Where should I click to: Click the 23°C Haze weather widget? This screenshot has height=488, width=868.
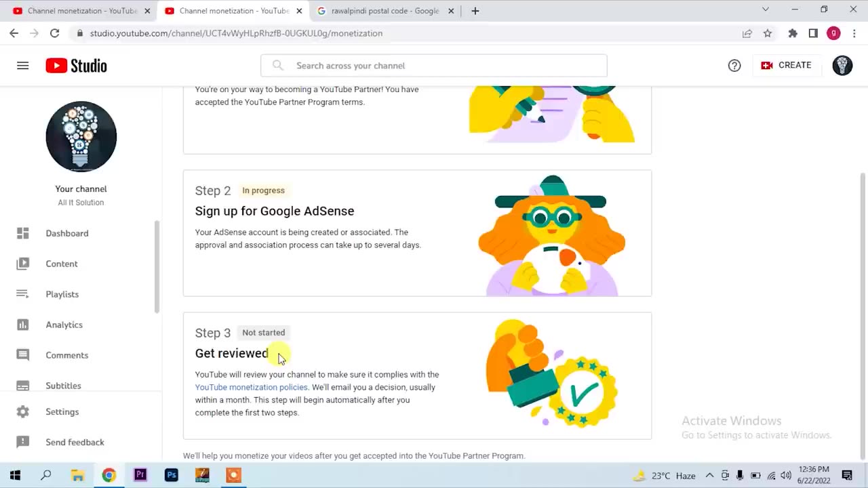click(665, 475)
